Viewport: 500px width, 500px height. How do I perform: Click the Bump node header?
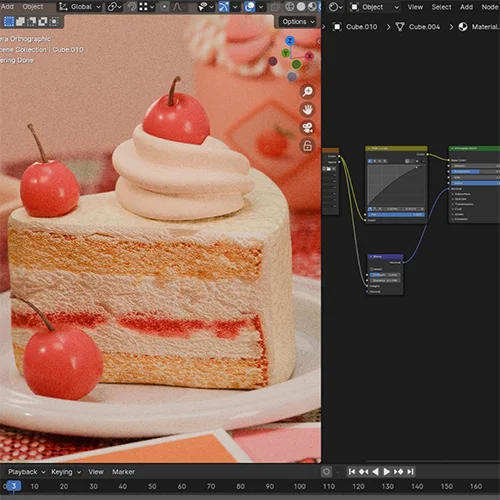coord(385,256)
